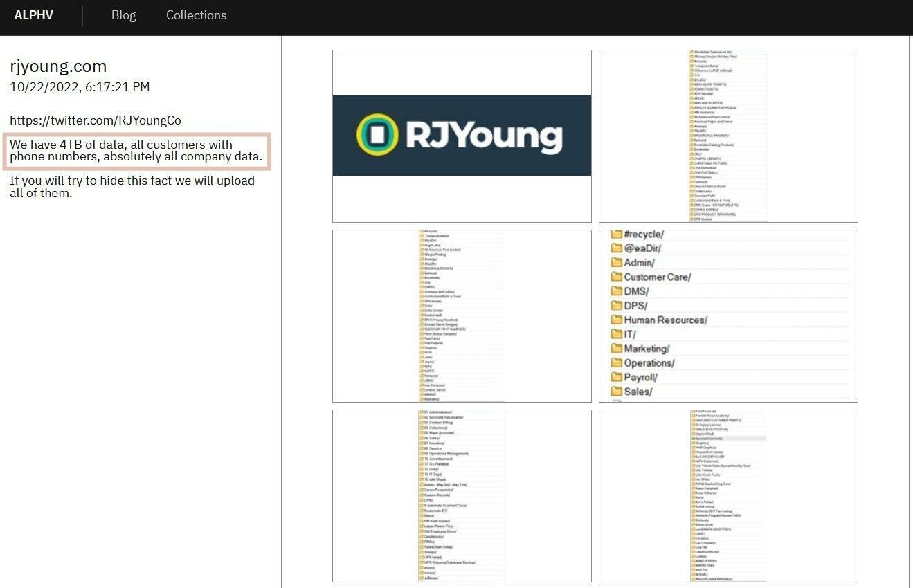Open the ALPHV home logo link

click(x=33, y=15)
